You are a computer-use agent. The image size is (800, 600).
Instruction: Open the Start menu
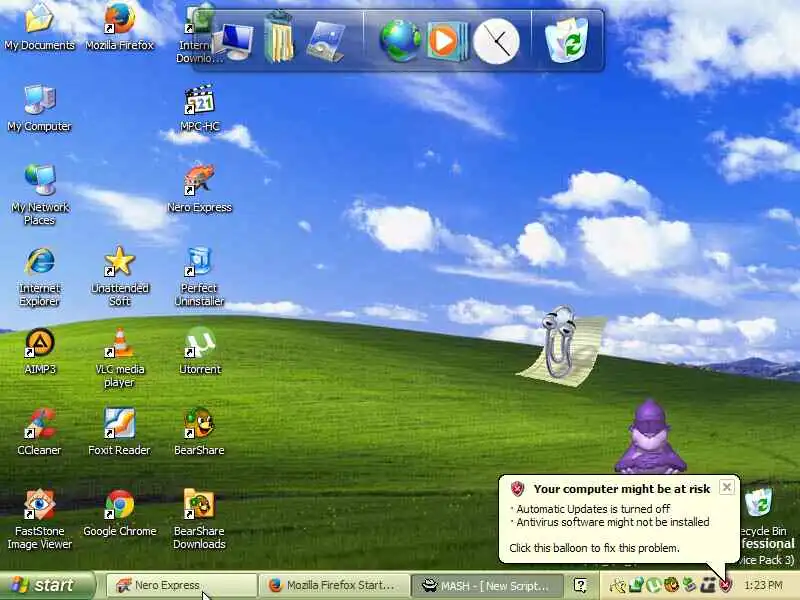point(47,585)
